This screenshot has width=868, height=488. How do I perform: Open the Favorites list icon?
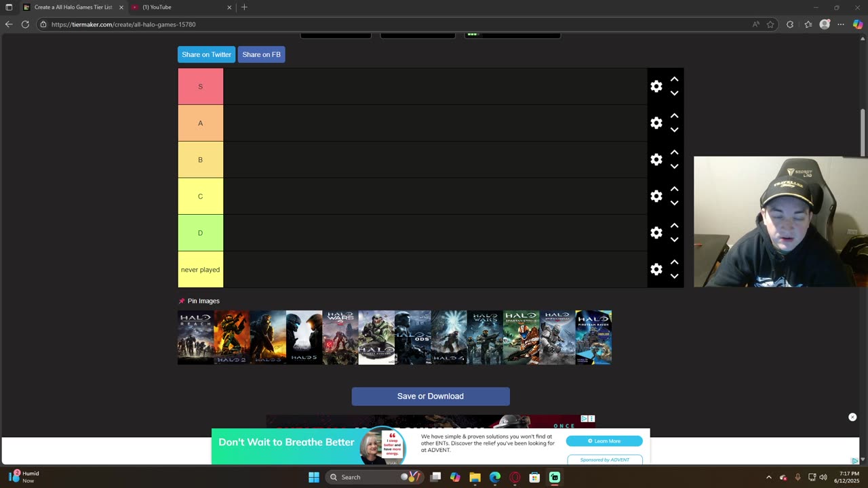808,24
